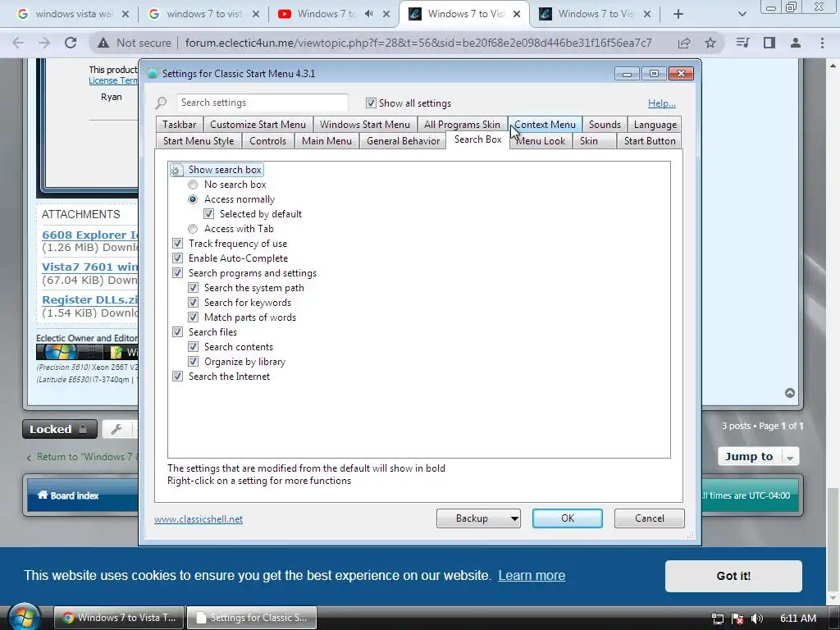The height and width of the screenshot is (630, 840).
Task: Open the Controls tab
Action: (x=268, y=141)
